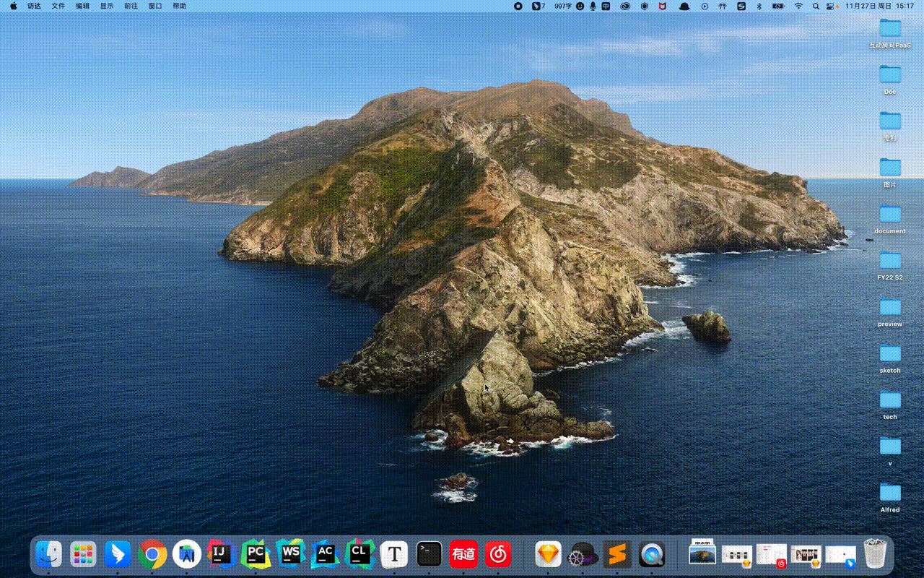Open the microphone status menu icon
The width and height of the screenshot is (924, 578).
point(593,6)
